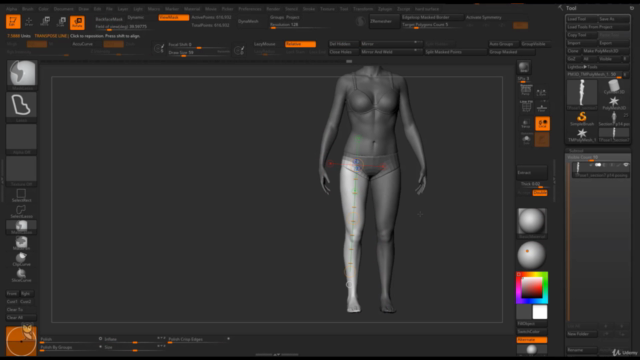This screenshot has width=640, height=360.
Task: Toggle Transparency icon
Action: click(x=526, y=124)
